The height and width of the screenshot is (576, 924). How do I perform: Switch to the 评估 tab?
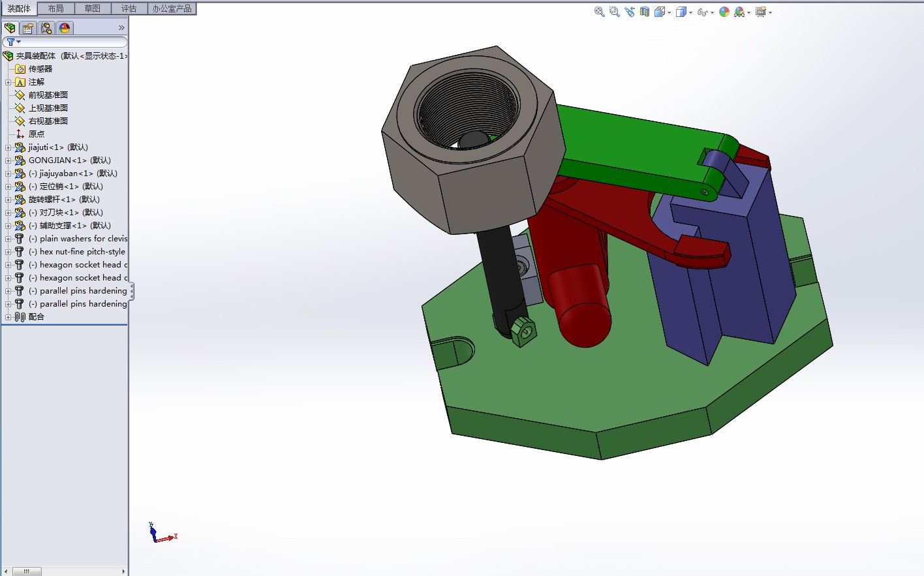129,8
